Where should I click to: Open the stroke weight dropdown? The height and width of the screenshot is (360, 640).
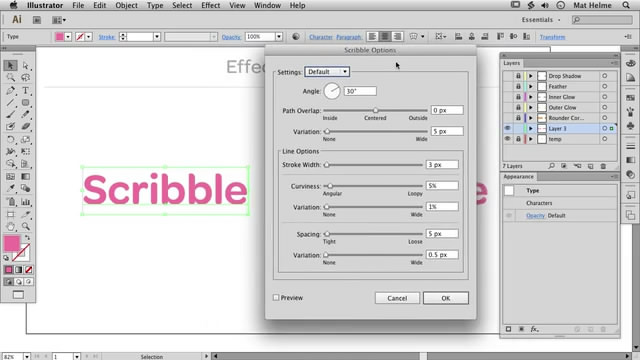(x=157, y=37)
